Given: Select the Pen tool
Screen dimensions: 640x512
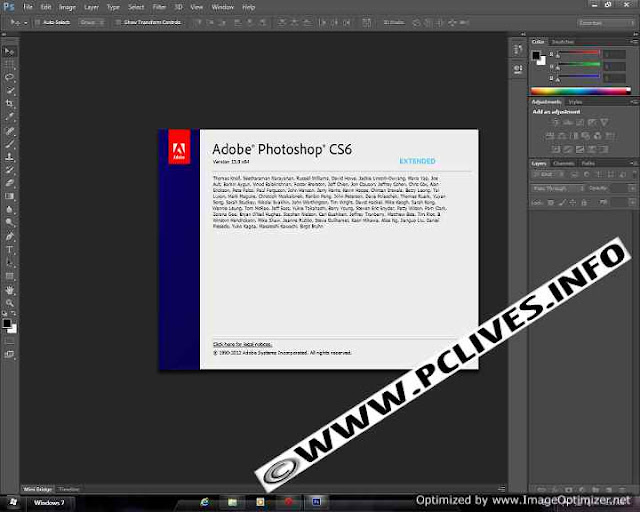Looking at the screenshot, I should point(9,236).
